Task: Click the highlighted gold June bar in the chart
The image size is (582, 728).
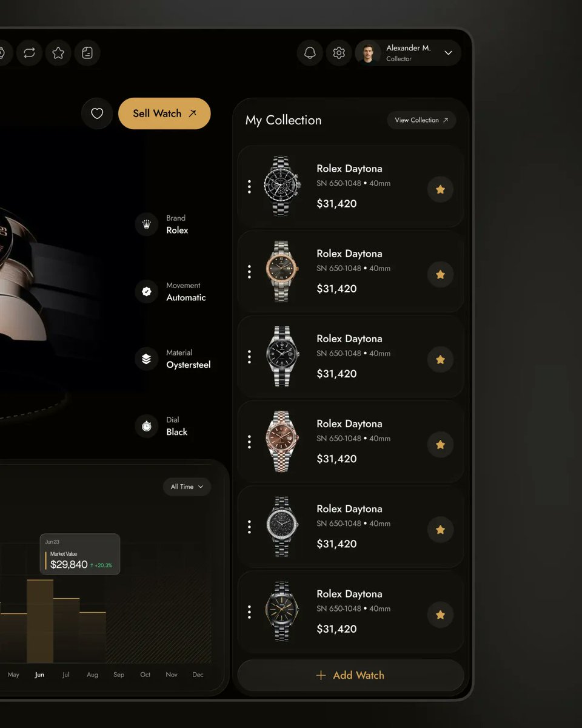Action: tap(40, 621)
